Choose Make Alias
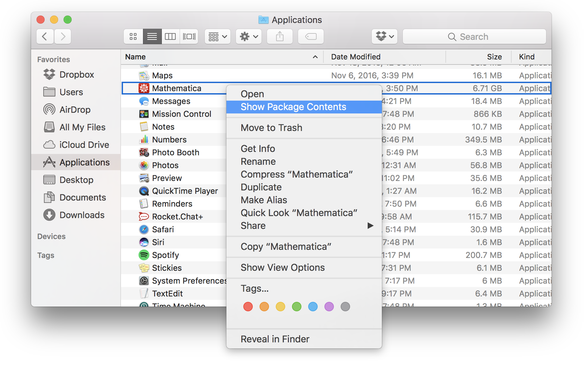 click(x=304, y=200)
